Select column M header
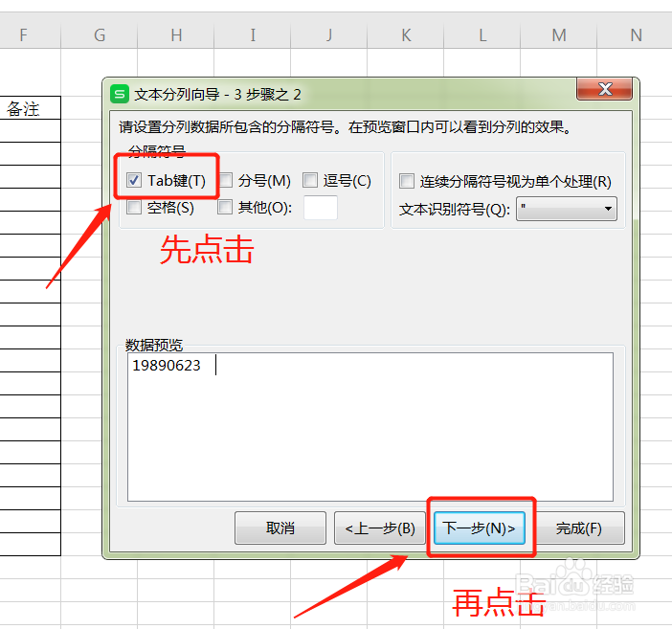 [x=559, y=34]
